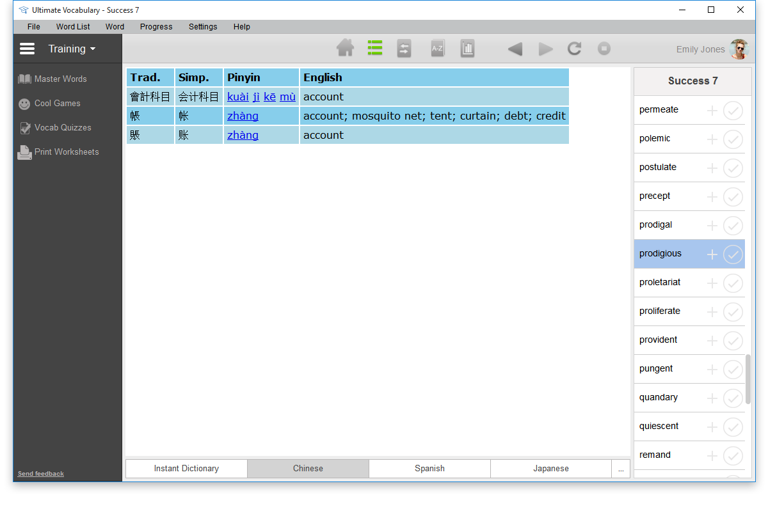Click the swap arrows toolbar icon
The image size is (768, 532).
(x=404, y=49)
